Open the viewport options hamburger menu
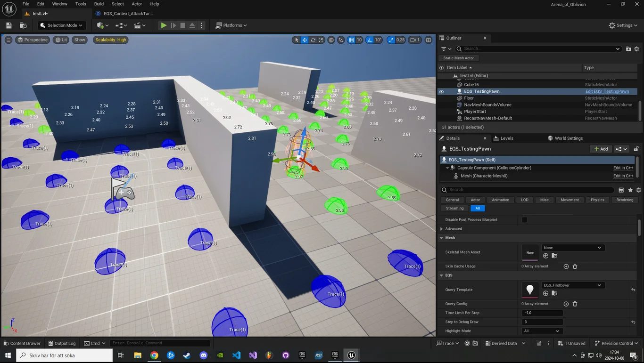The image size is (644, 363). click(x=8, y=40)
